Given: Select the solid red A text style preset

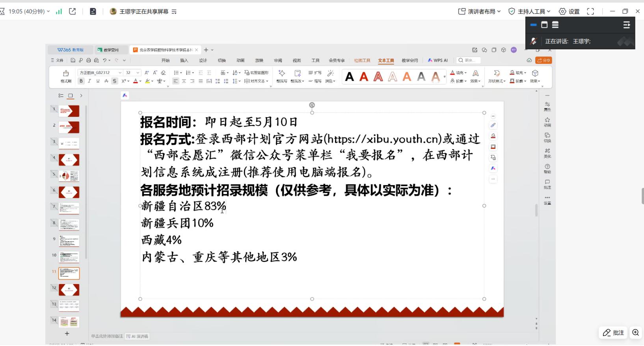Looking at the screenshot, I should click(364, 77).
